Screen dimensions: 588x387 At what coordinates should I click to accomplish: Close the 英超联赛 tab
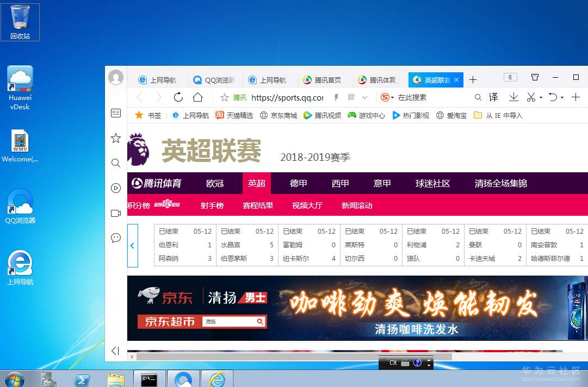[x=456, y=80]
